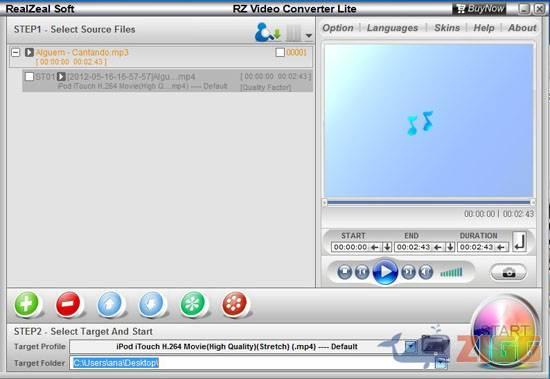This screenshot has width=550, height=379.
Task: Click down arrow beside END time field
Action: [450, 247]
